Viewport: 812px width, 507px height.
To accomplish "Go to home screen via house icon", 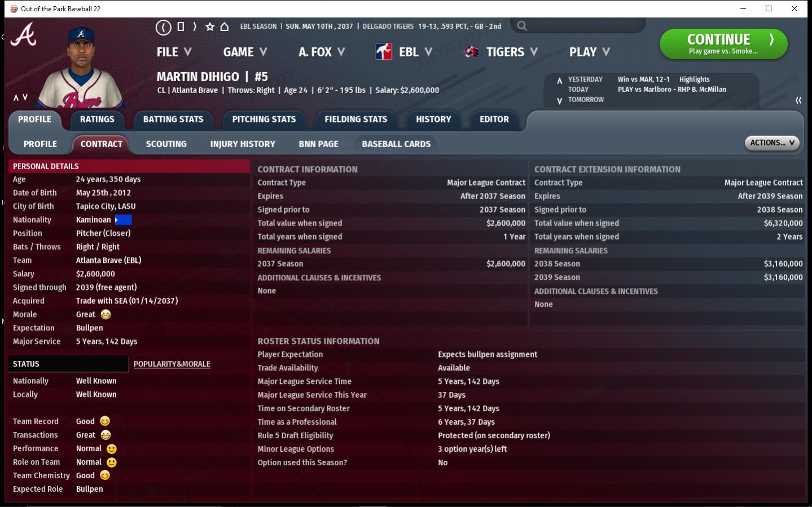I will click(x=225, y=27).
